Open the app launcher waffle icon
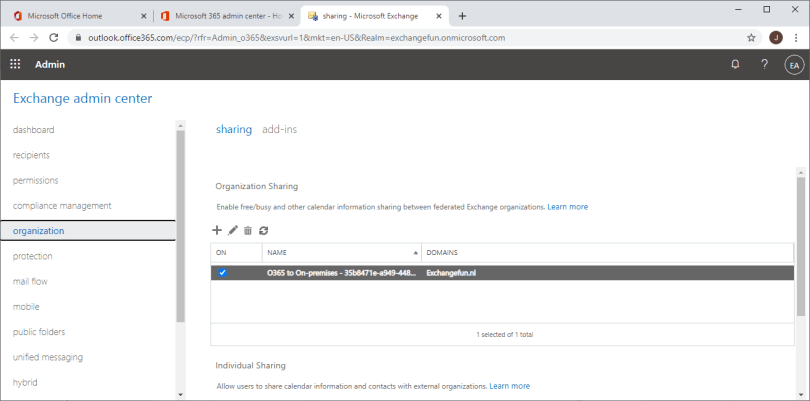 coord(15,64)
